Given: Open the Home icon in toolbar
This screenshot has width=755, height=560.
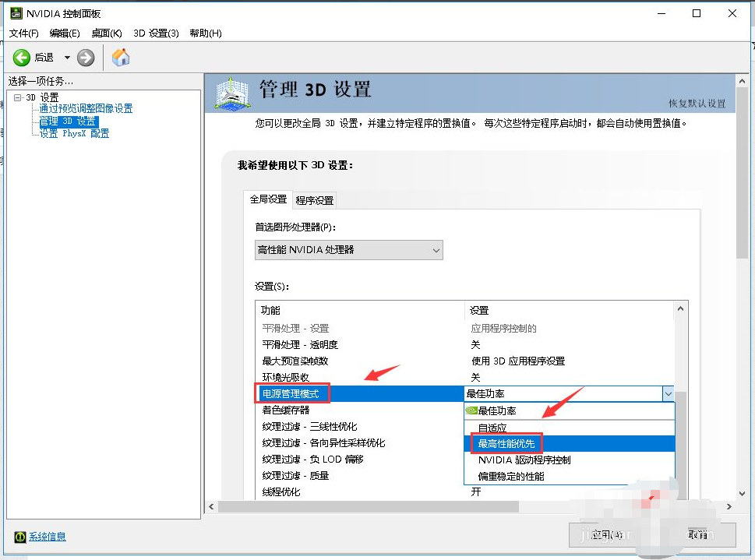Looking at the screenshot, I should 121,57.
